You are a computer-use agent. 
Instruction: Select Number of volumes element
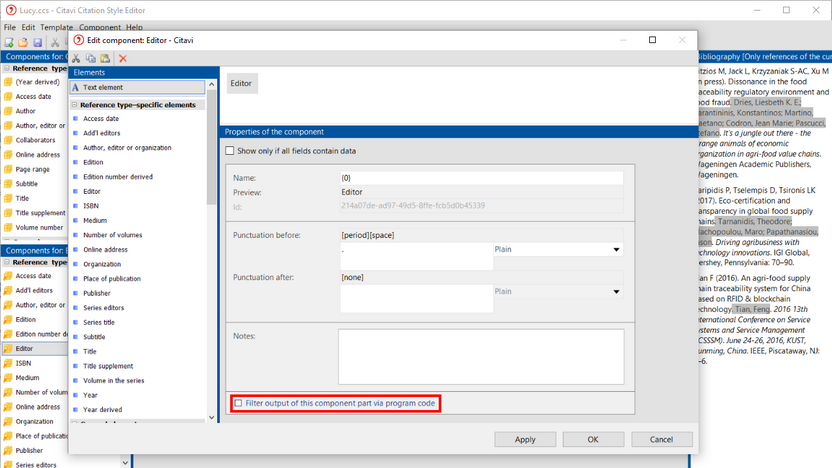(112, 235)
